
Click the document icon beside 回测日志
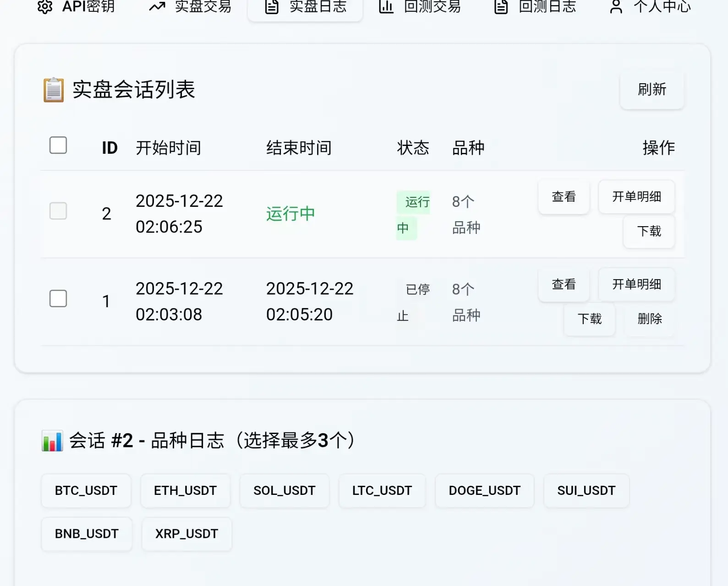tap(501, 6)
